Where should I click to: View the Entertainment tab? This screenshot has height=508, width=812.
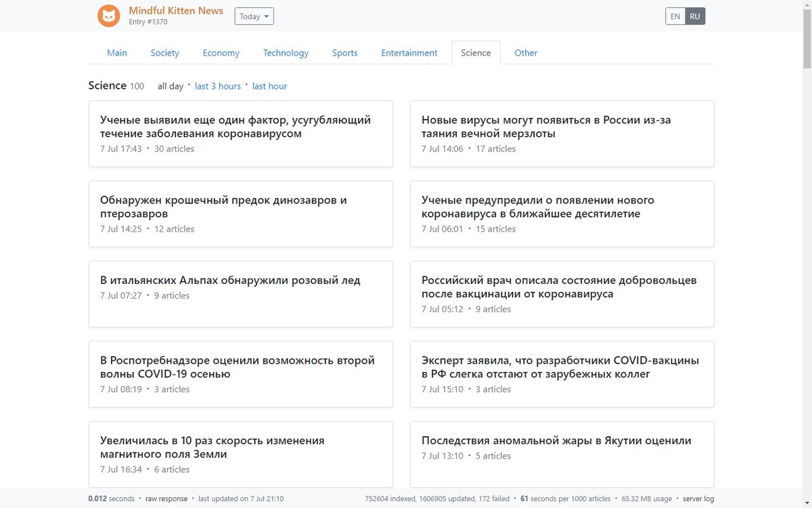409,53
